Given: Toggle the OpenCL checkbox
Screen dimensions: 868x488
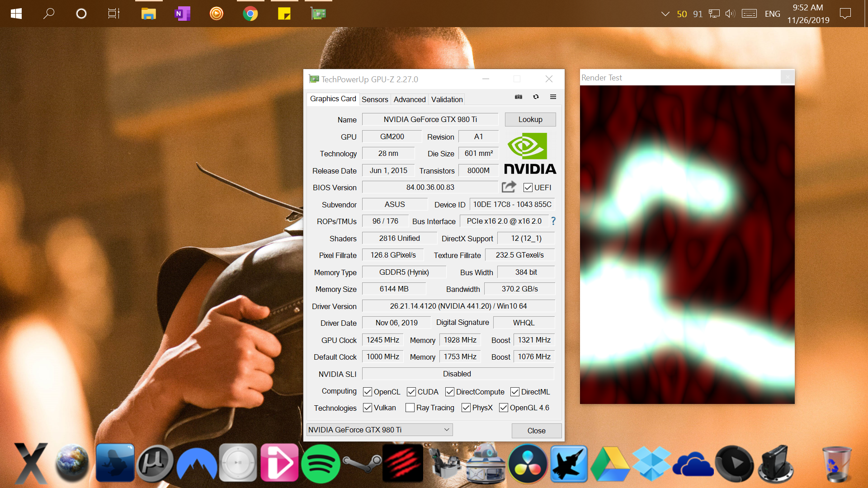Looking at the screenshot, I should tap(368, 392).
